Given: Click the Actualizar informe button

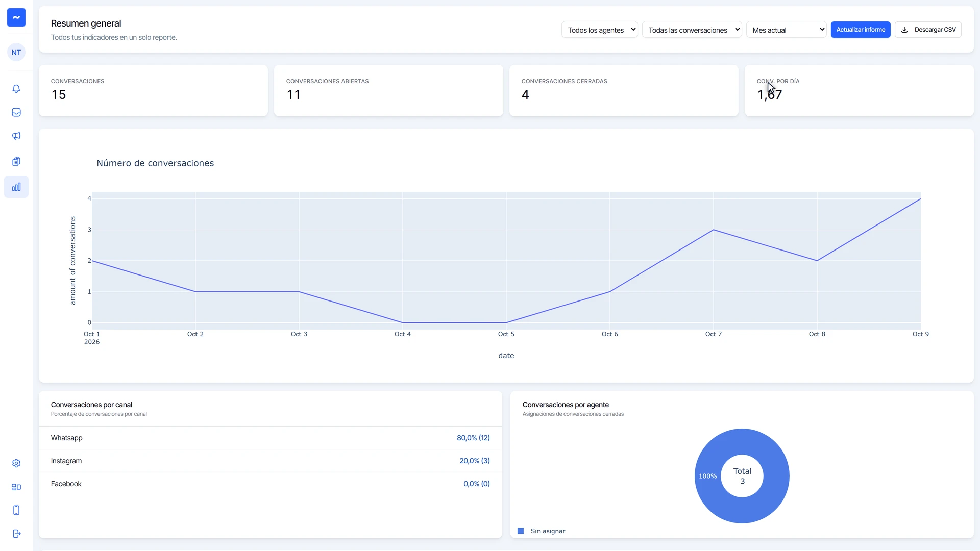Looking at the screenshot, I should pos(861,30).
